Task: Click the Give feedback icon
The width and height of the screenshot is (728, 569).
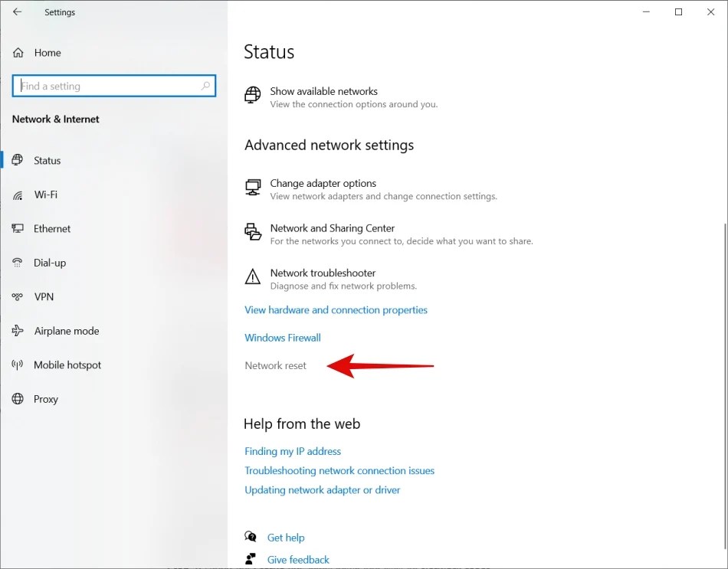Action: (x=251, y=559)
